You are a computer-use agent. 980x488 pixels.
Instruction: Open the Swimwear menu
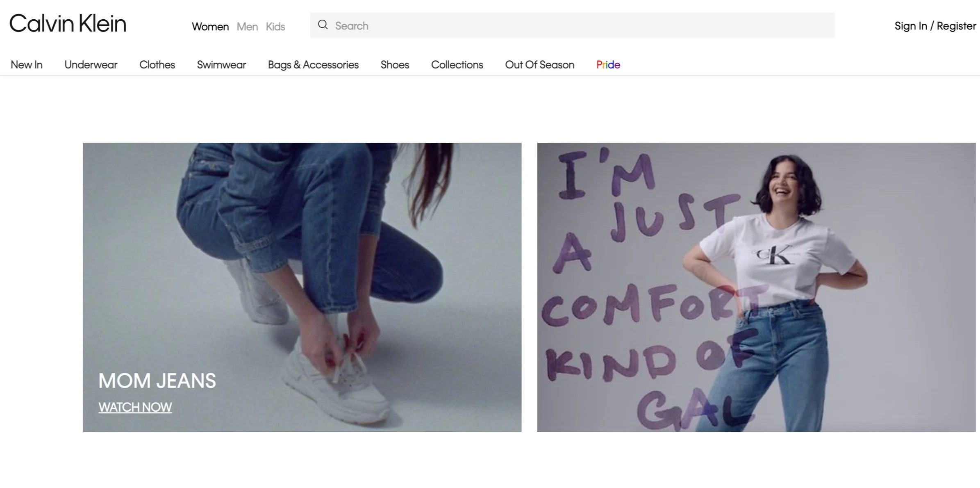(221, 65)
